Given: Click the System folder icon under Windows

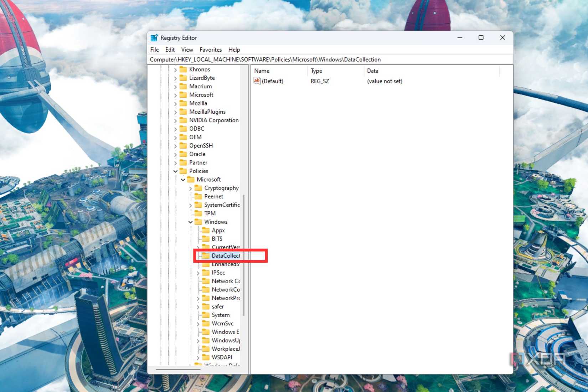Looking at the screenshot, I should [206, 315].
